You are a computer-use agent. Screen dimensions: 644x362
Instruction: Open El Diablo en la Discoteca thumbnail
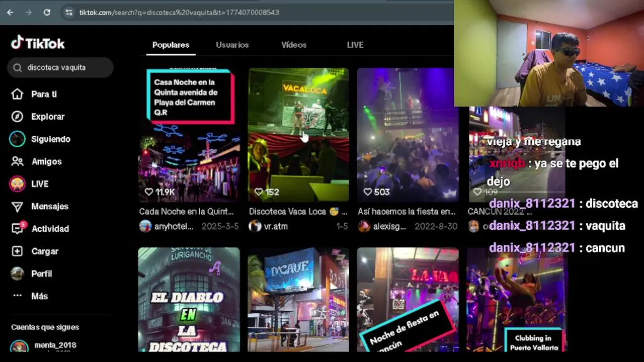(x=189, y=300)
